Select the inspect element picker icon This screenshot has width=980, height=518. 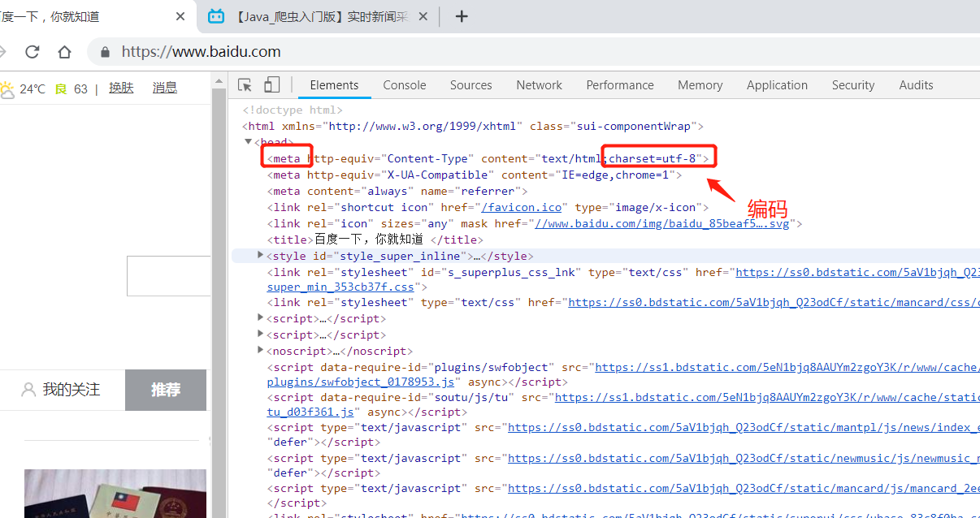click(x=245, y=85)
